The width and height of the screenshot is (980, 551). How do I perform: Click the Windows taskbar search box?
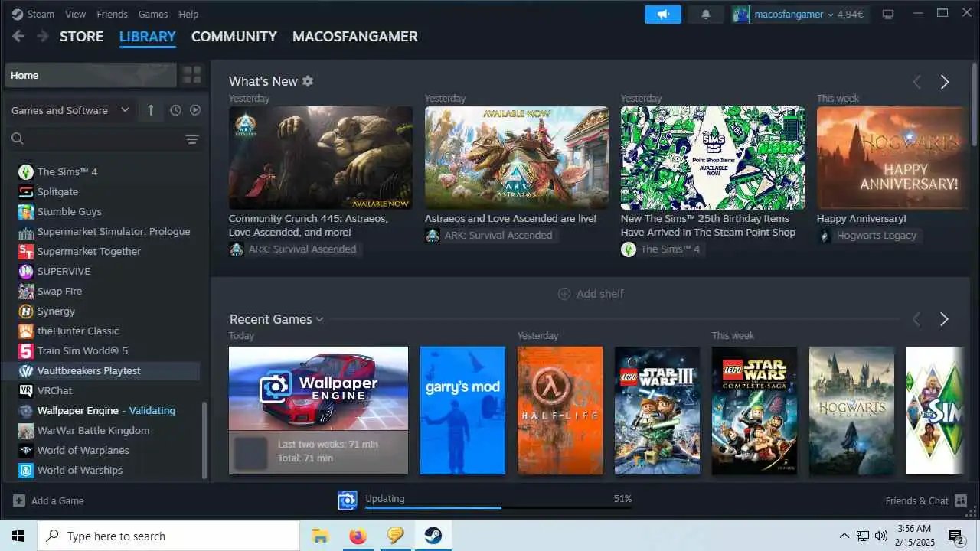click(168, 536)
